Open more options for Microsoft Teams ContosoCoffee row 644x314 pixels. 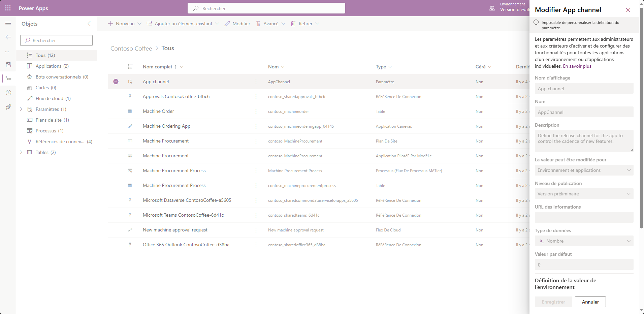(256, 215)
